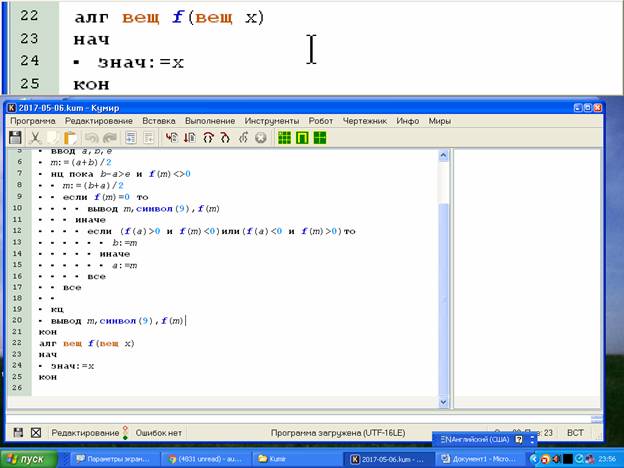Click the Программа загружена (UTF-16LE) status text
The width and height of the screenshot is (624, 468).
pos(338,433)
